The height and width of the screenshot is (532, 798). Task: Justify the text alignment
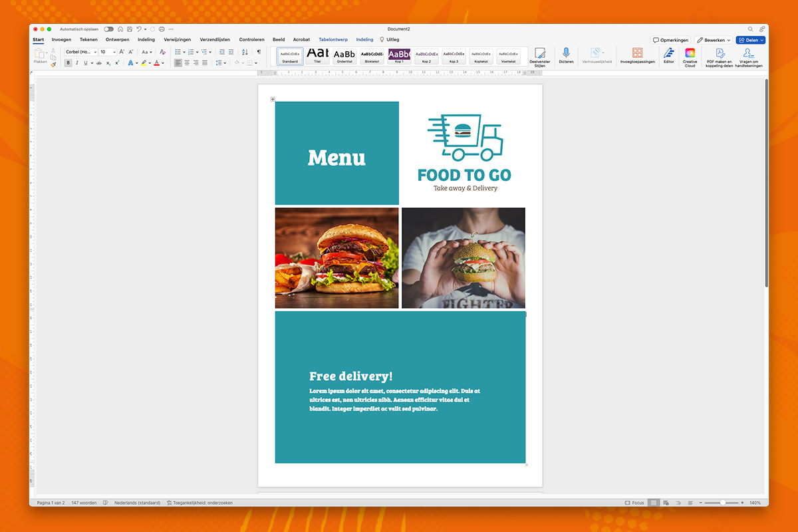(x=205, y=63)
